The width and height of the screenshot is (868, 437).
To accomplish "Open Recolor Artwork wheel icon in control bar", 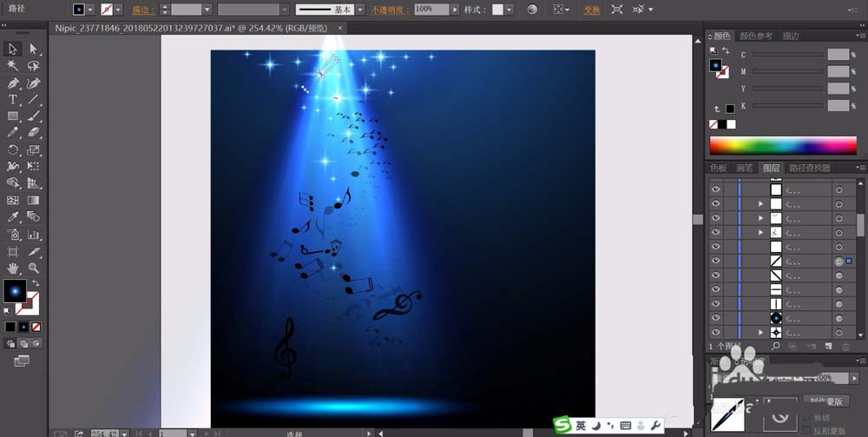I will point(532,10).
